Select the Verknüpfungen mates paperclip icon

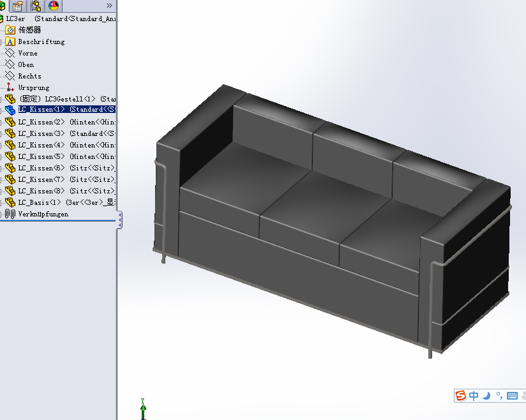[x=10, y=214]
